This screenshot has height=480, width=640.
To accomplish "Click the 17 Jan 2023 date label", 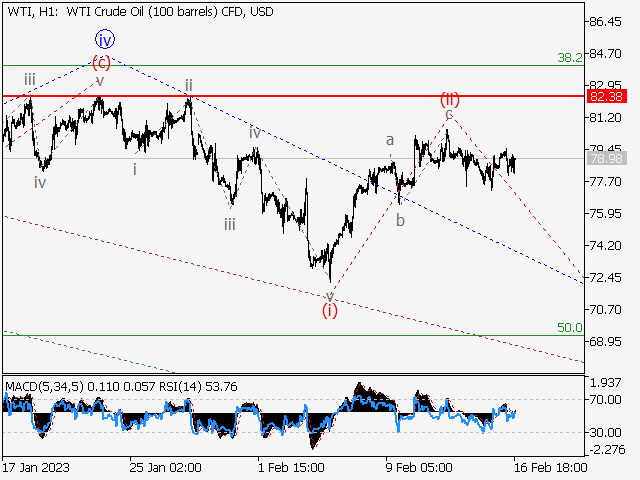I will [36, 467].
